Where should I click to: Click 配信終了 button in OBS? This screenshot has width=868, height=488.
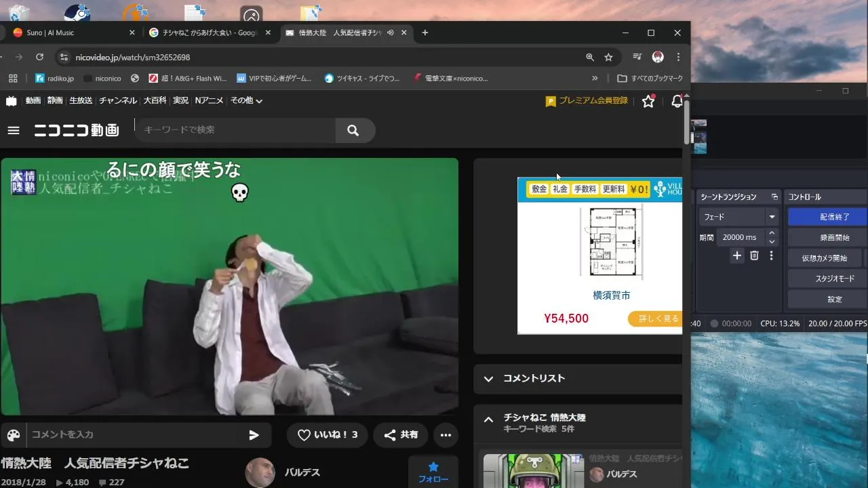pos(827,218)
